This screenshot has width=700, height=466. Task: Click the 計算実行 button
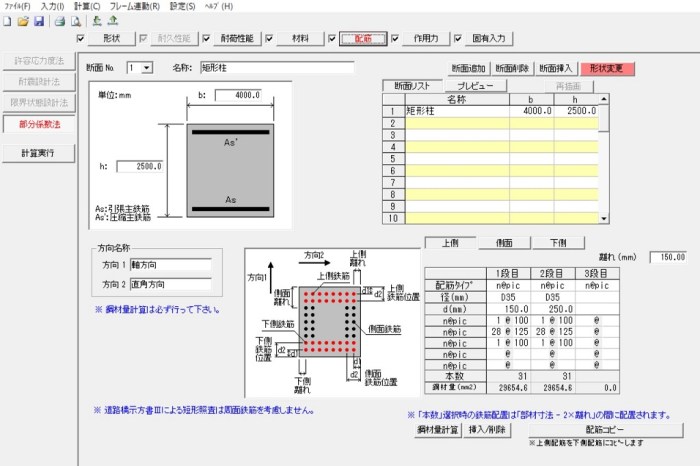[x=38, y=153]
